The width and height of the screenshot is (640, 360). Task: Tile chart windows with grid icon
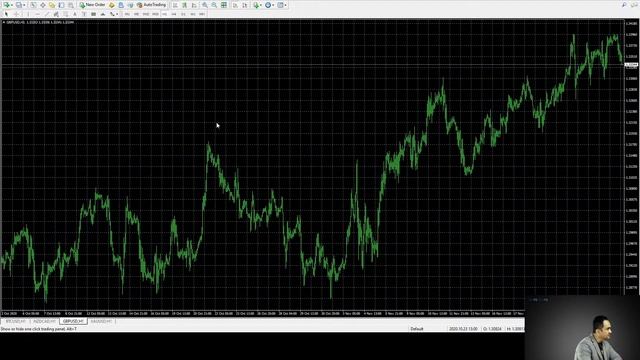click(x=224, y=5)
